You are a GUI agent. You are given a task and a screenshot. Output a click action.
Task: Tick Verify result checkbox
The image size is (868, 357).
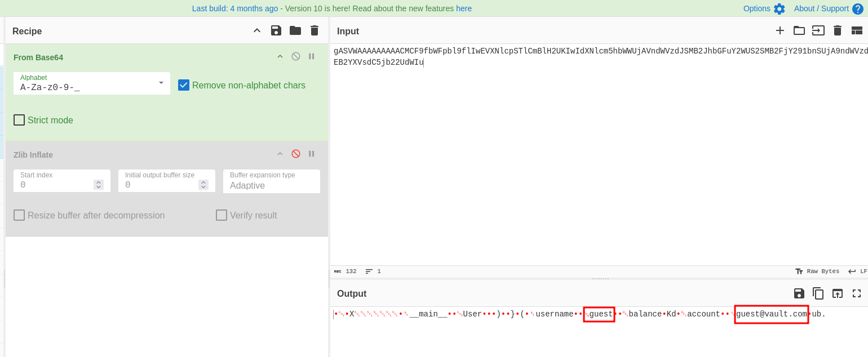tap(222, 215)
